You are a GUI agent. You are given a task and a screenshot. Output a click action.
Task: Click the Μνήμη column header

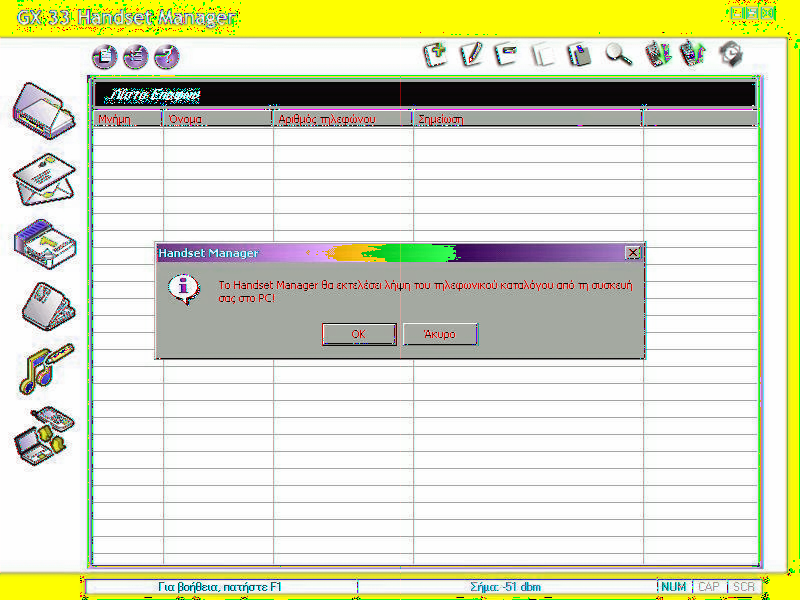coord(127,119)
